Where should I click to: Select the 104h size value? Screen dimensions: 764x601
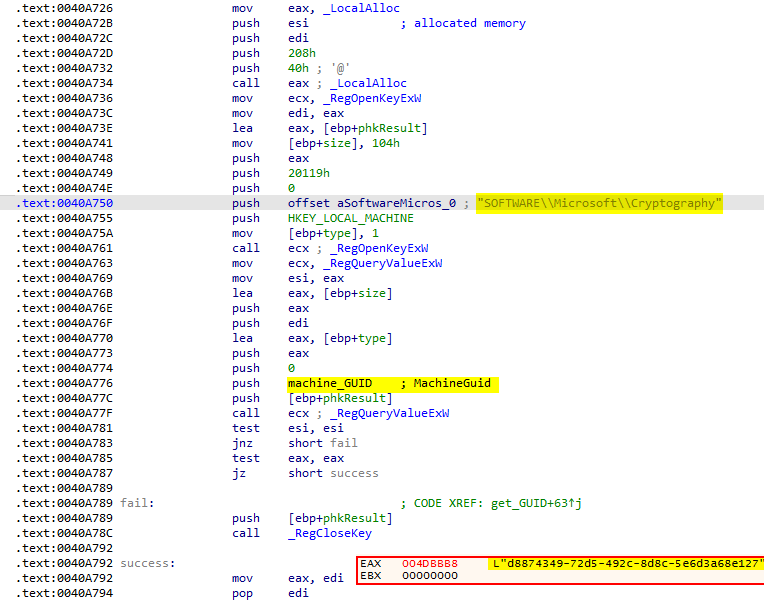[385, 143]
